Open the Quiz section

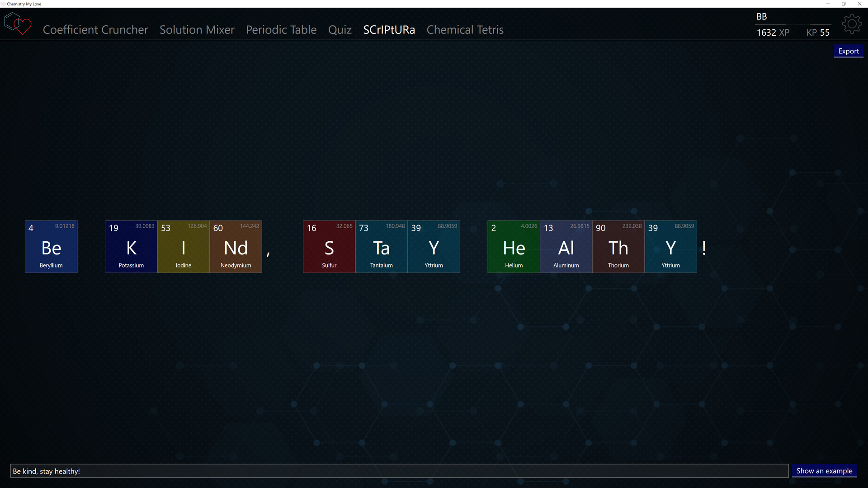(340, 29)
